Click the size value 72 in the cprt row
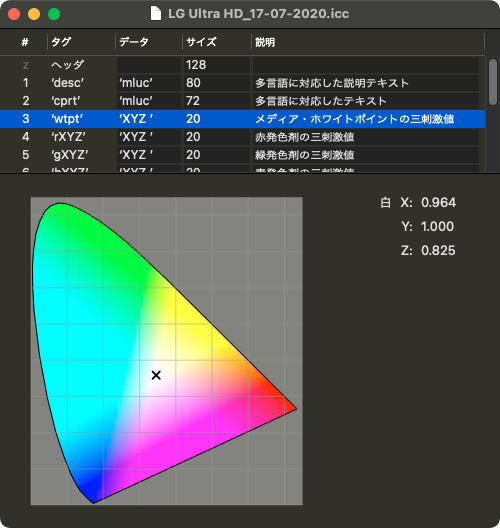 (x=193, y=101)
